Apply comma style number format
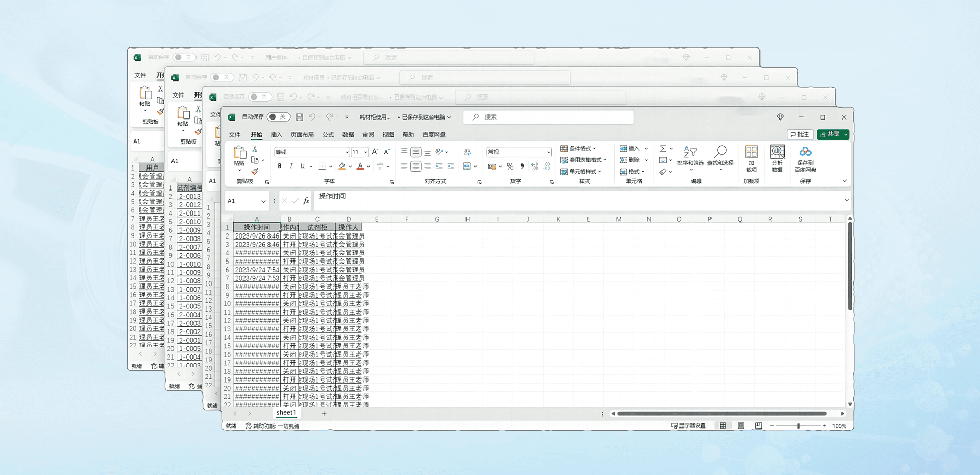Viewport: 980px width, 475px height. 522,167
